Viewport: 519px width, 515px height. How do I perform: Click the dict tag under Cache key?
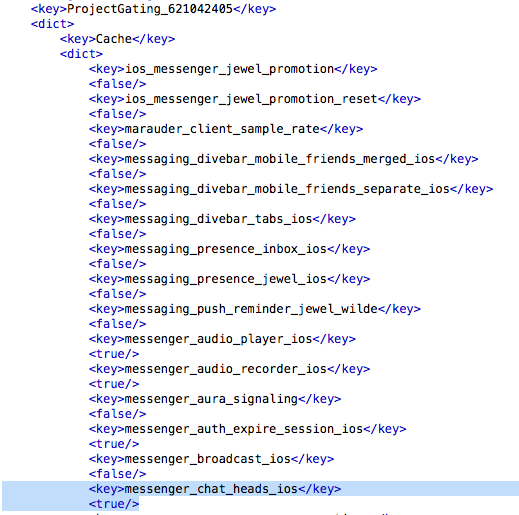81,54
